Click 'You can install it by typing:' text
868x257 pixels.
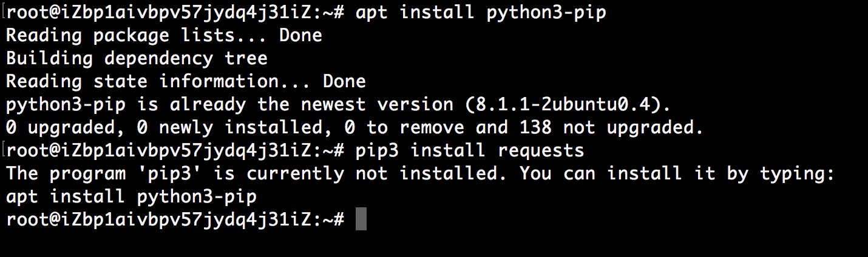pyautogui.click(x=679, y=174)
